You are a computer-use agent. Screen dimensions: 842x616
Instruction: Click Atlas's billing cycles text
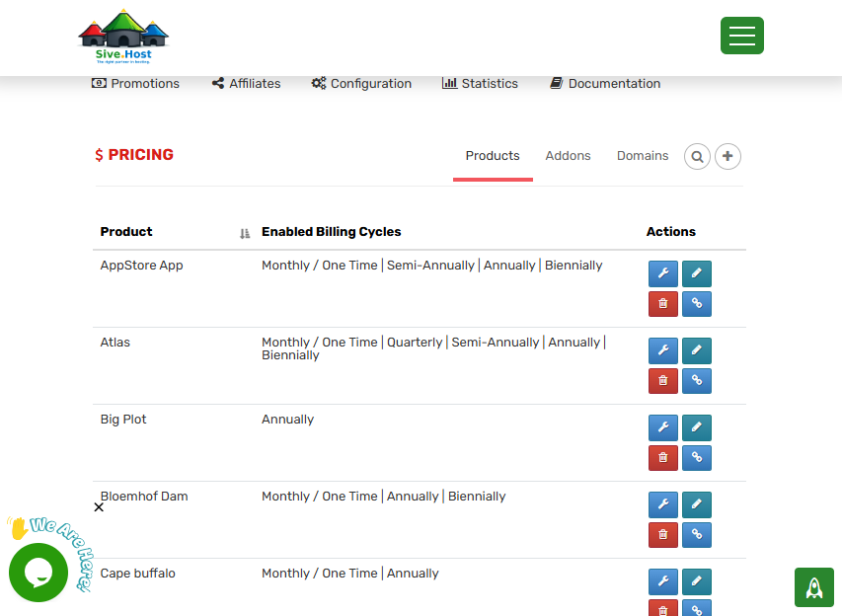pyautogui.click(x=434, y=348)
